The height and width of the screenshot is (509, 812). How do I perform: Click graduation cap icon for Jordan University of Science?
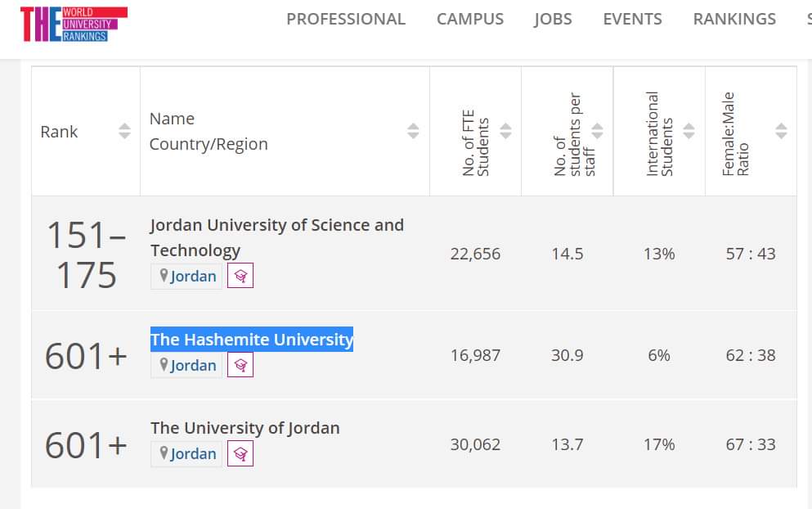[x=240, y=276]
